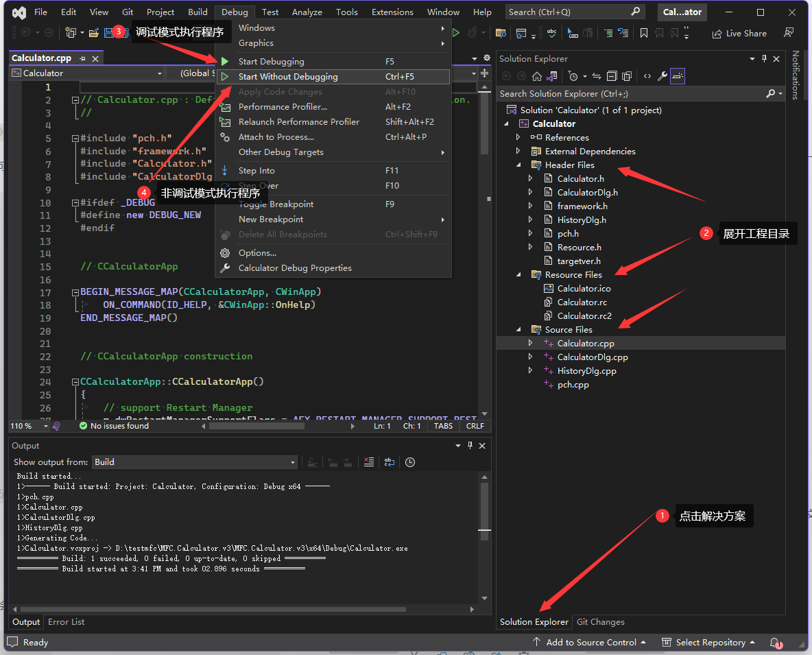The width and height of the screenshot is (812, 655).
Task: Click the Live Share button
Action: 739,33
